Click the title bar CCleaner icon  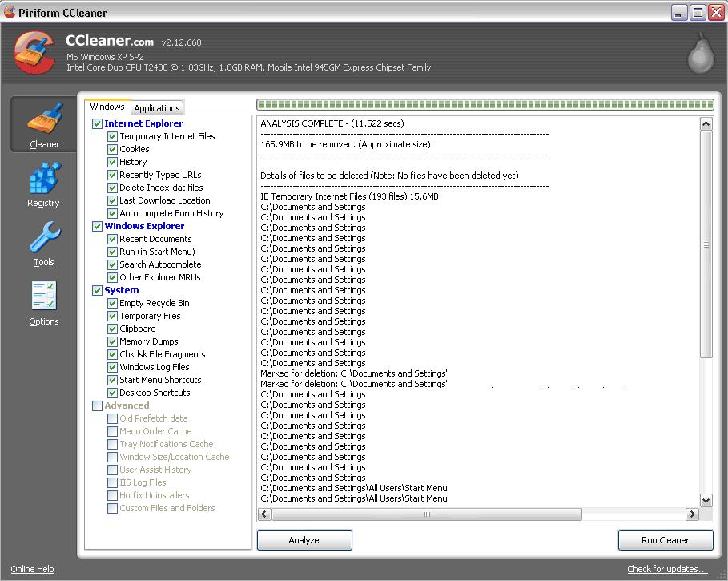point(10,12)
